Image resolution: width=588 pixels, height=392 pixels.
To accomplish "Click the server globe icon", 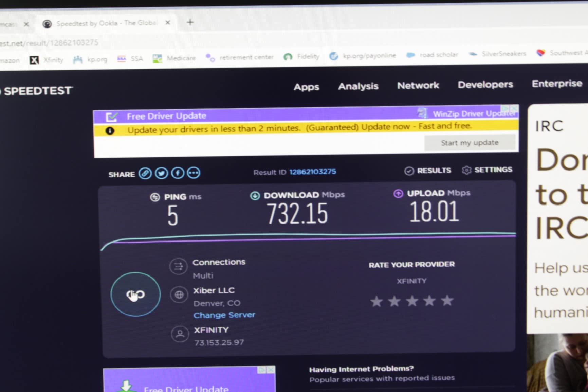I will tap(179, 295).
